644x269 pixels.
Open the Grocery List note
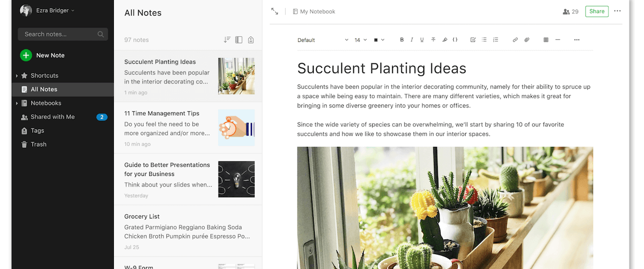[188, 231]
